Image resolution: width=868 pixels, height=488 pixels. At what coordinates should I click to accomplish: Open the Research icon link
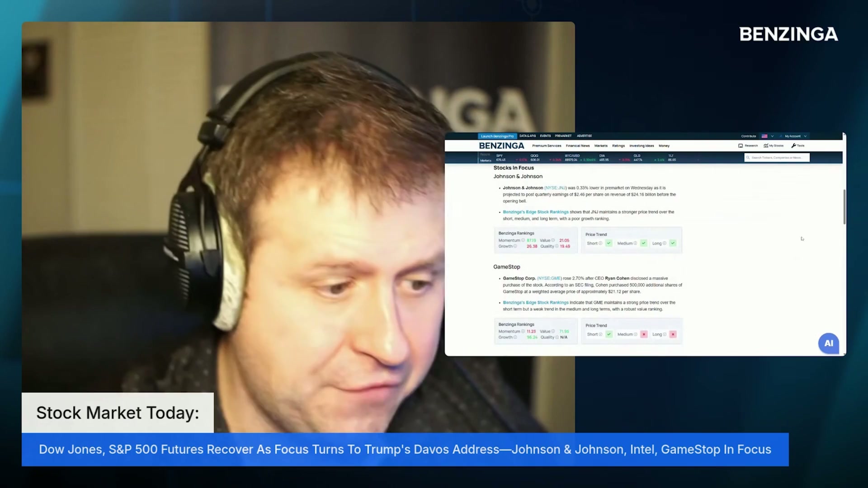click(741, 146)
